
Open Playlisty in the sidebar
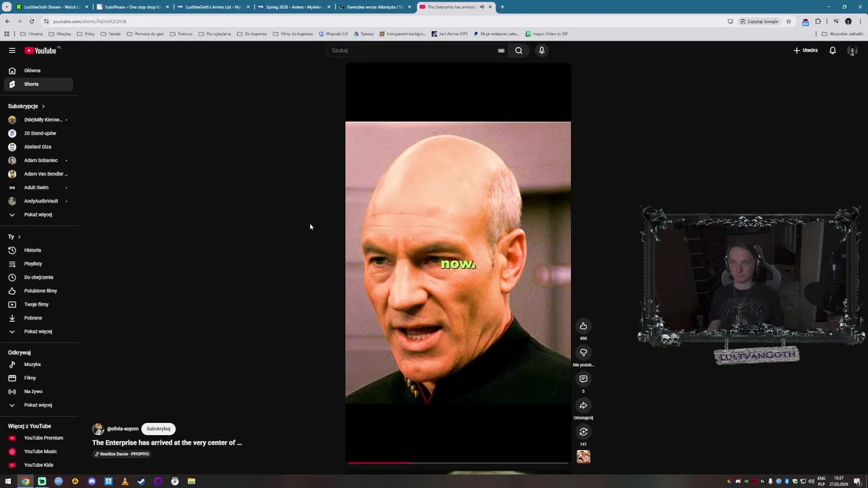[38, 264]
